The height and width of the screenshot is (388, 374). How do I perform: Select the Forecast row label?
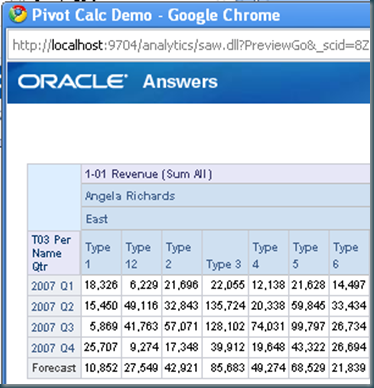point(54,368)
